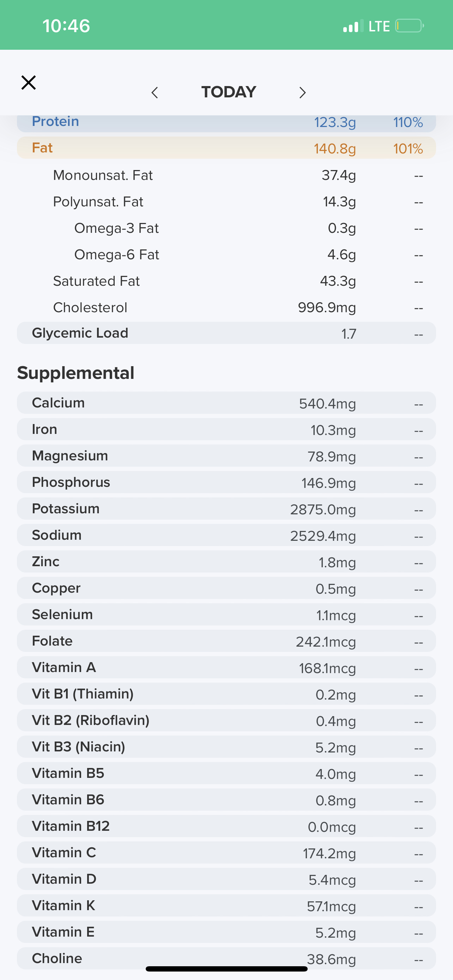453x980 pixels.
Task: Open the Folate nutrient row
Action: (x=226, y=641)
